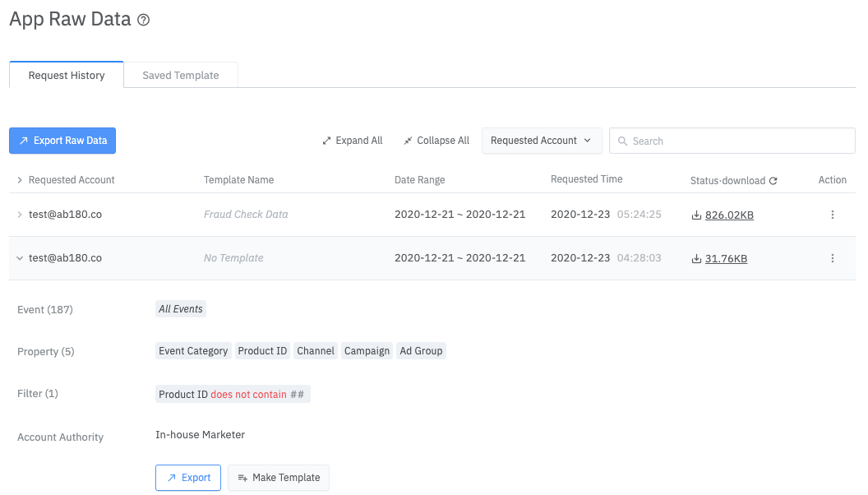Open action menu for Fraud Check Data row

832,215
